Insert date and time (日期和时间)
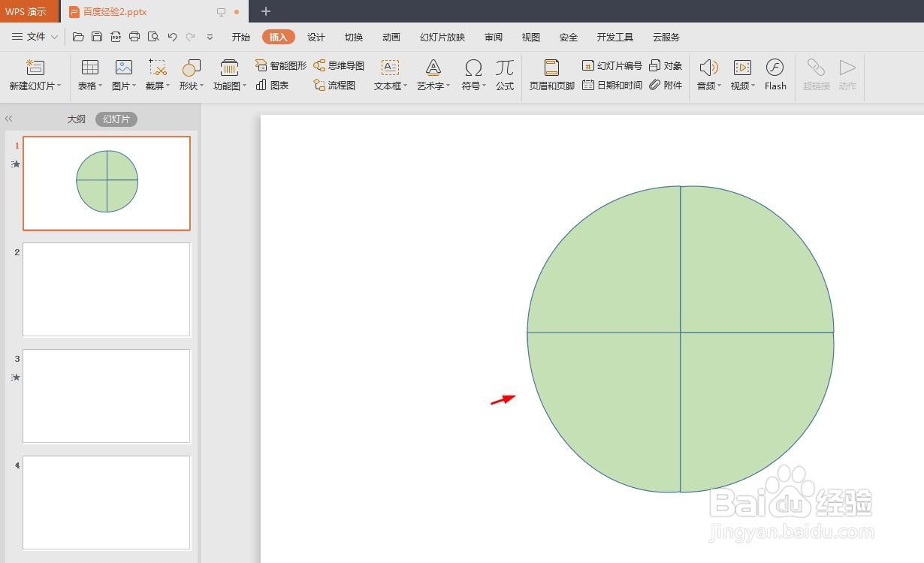 612,86
